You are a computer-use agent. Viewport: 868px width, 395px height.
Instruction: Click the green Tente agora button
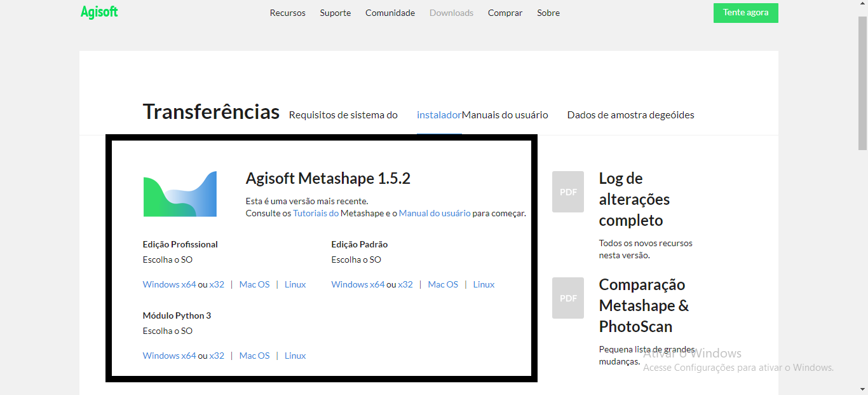click(746, 13)
